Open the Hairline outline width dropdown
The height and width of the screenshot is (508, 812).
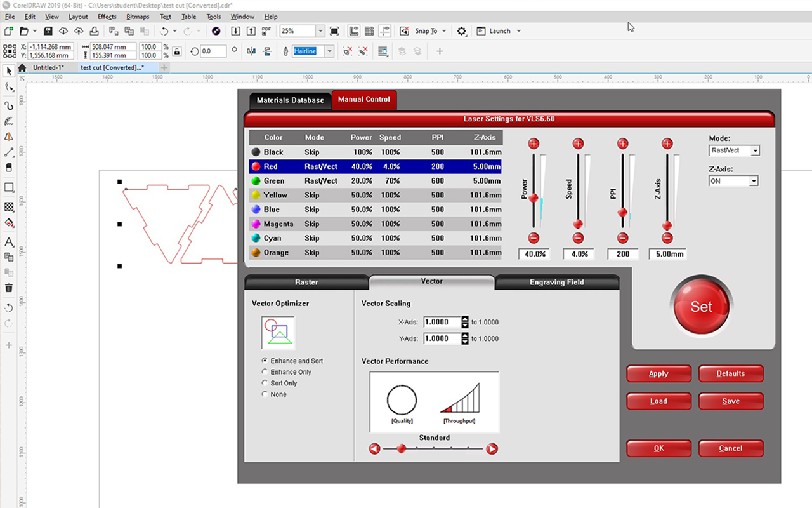(x=330, y=51)
